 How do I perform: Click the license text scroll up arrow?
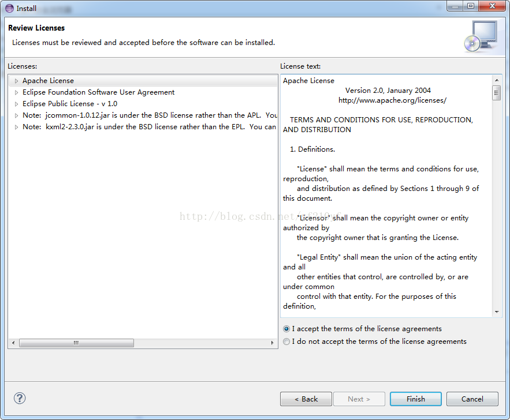point(497,80)
